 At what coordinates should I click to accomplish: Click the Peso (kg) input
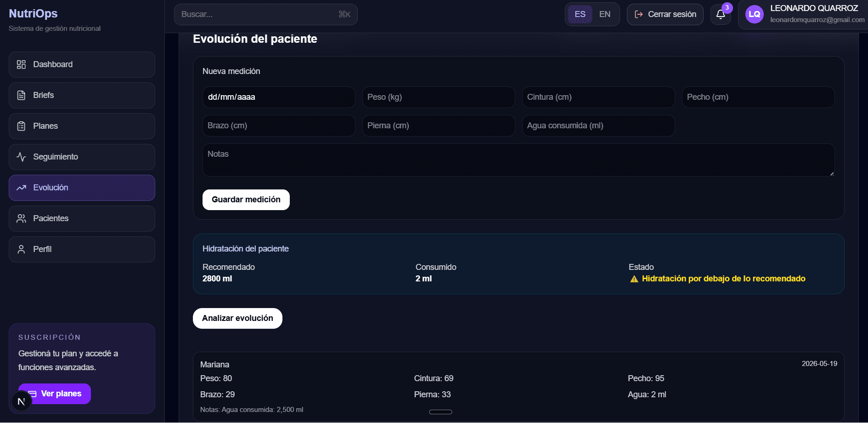pyautogui.click(x=439, y=97)
